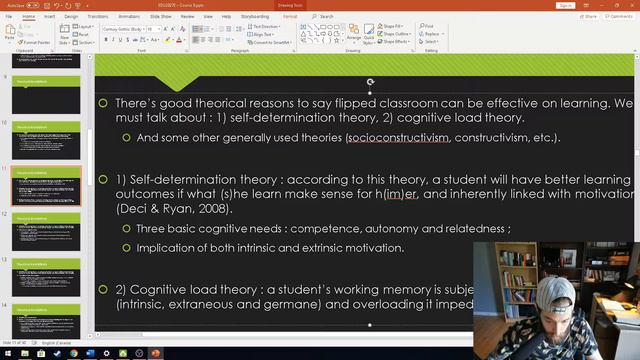The image size is (640, 360).
Task: Toggle Underline formatting
Action: [120, 40]
